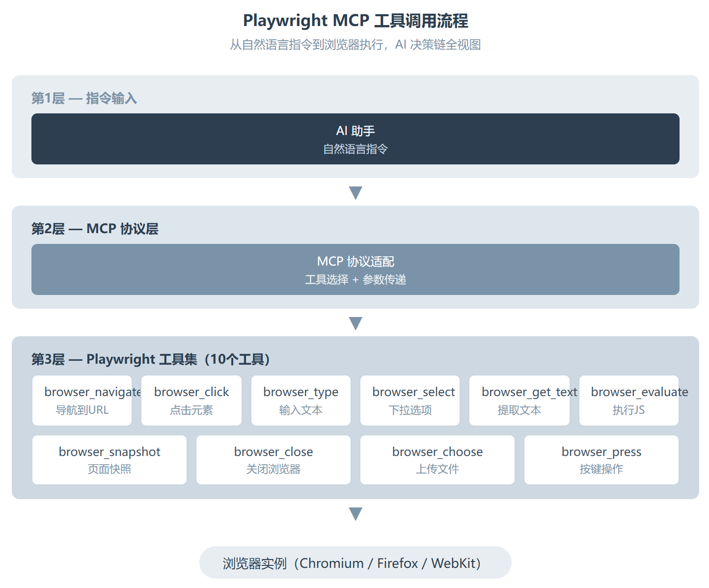This screenshot has height=588, width=709.
Task: Click the 下拉选项 description
Action: click(410, 410)
